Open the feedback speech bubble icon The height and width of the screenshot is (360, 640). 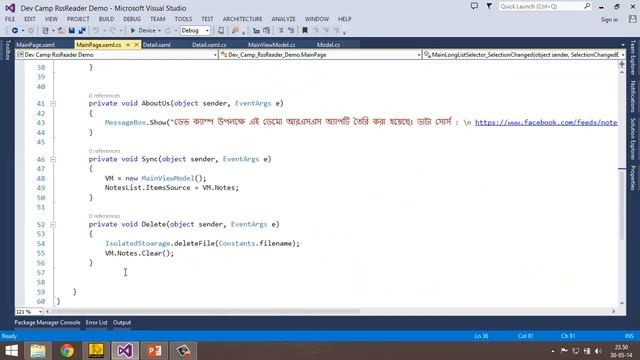pos(474,6)
